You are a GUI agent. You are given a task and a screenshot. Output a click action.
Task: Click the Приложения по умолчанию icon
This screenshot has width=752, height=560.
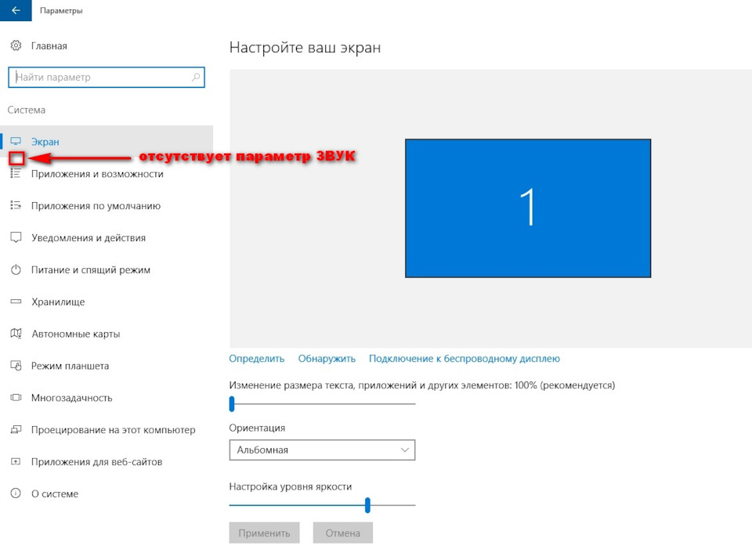tap(16, 206)
